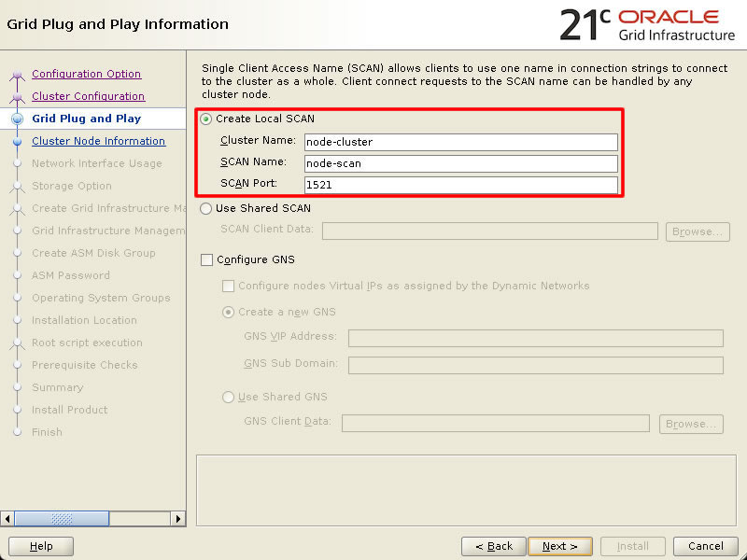Click the left arrow of the sidebar scrollbar

7,519
